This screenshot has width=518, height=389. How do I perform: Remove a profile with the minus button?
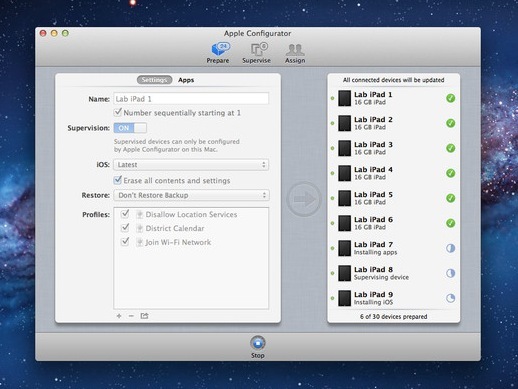131,316
